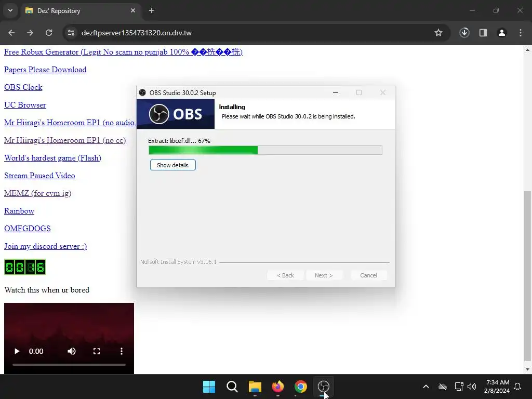Show hidden system tray icons
532x399 pixels.
[426, 387]
